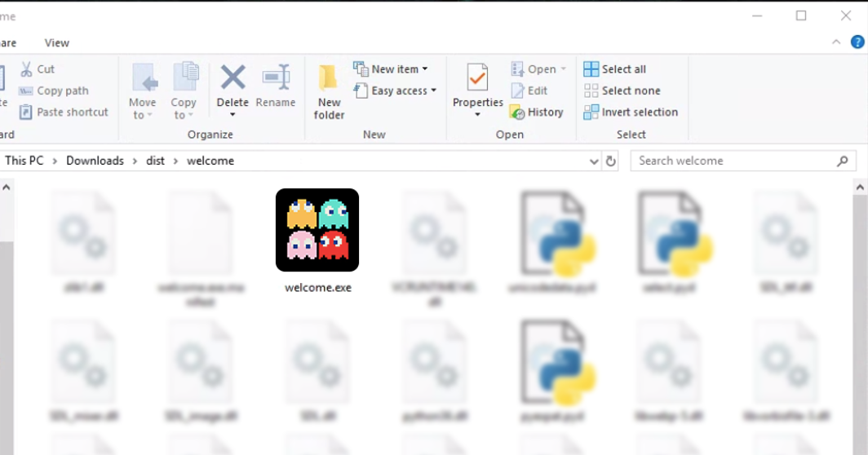Image resolution: width=868 pixels, height=455 pixels.
Task: Select the welcome.exe.manifest file icon
Action: 201,233
